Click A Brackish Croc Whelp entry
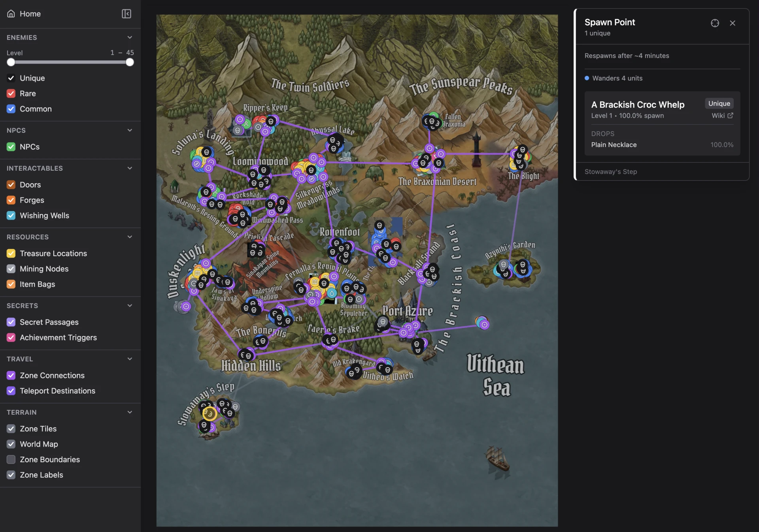 click(x=638, y=105)
